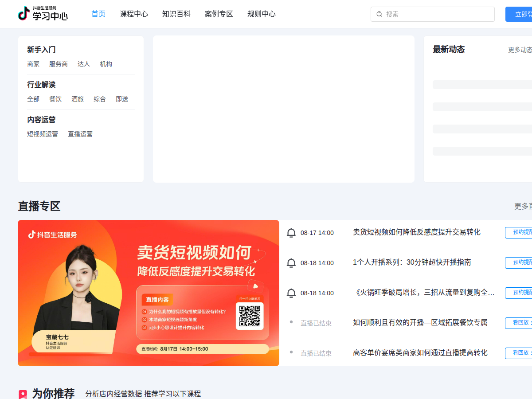Screen dimensions: 532x399
Task: Click 预约提醒 for 卖货短视频 livestream
Action: point(519,232)
